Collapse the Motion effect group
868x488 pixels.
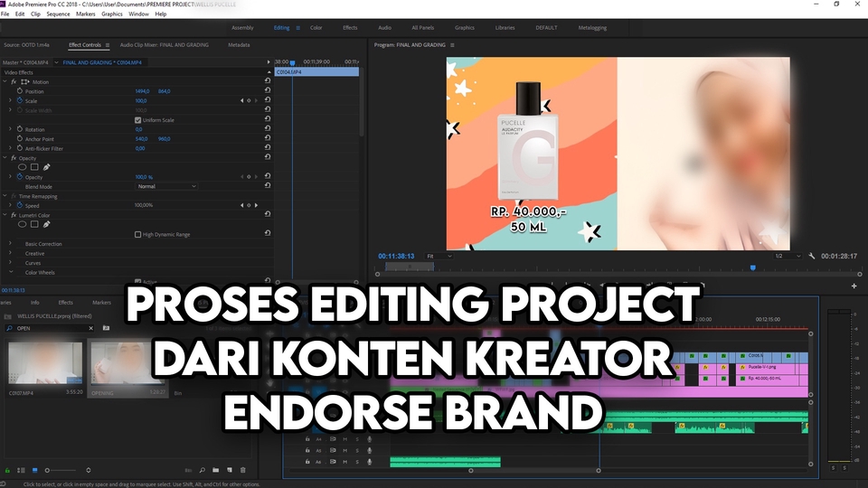pyautogui.click(x=5, y=81)
